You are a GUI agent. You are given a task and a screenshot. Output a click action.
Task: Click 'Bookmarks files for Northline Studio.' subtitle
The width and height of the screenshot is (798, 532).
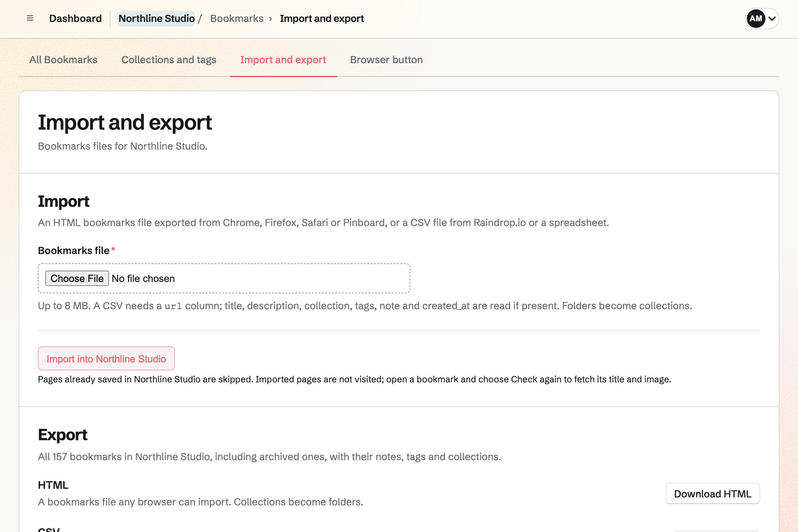coord(122,146)
